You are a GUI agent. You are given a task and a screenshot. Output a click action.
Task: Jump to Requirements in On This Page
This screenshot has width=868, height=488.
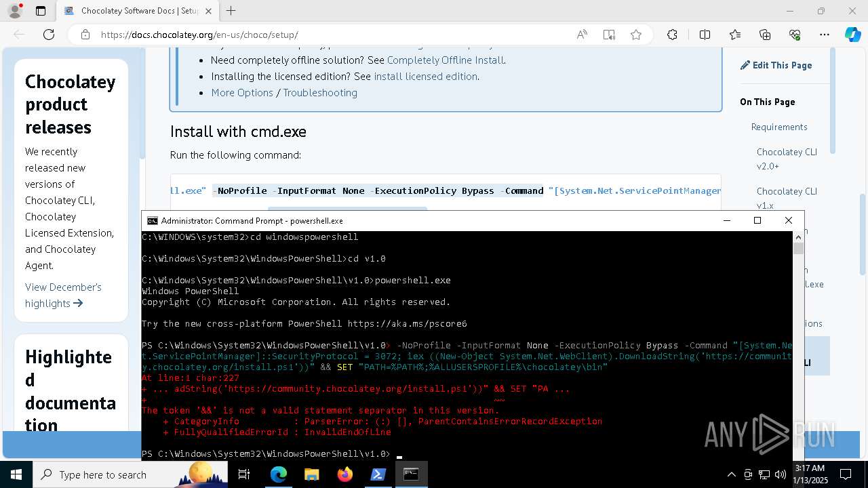779,127
